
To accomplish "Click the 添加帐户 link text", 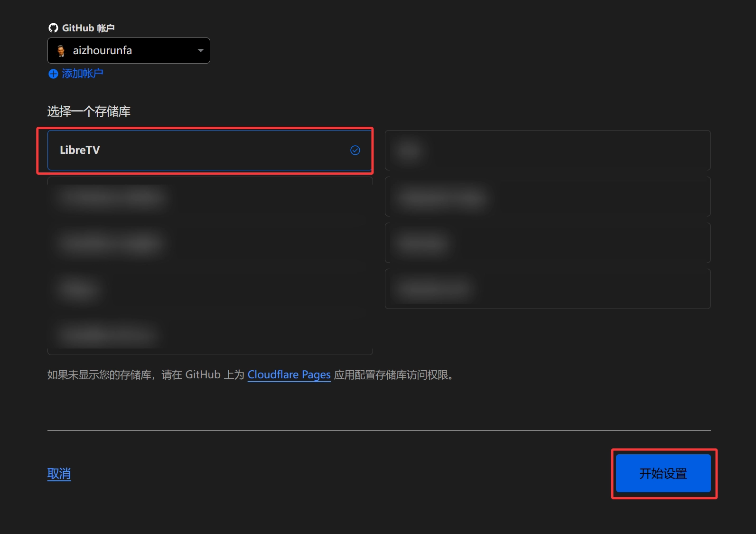I will (83, 74).
